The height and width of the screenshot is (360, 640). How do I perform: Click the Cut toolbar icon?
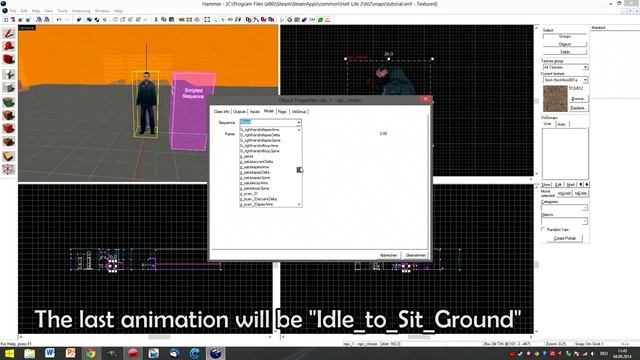coord(156,20)
